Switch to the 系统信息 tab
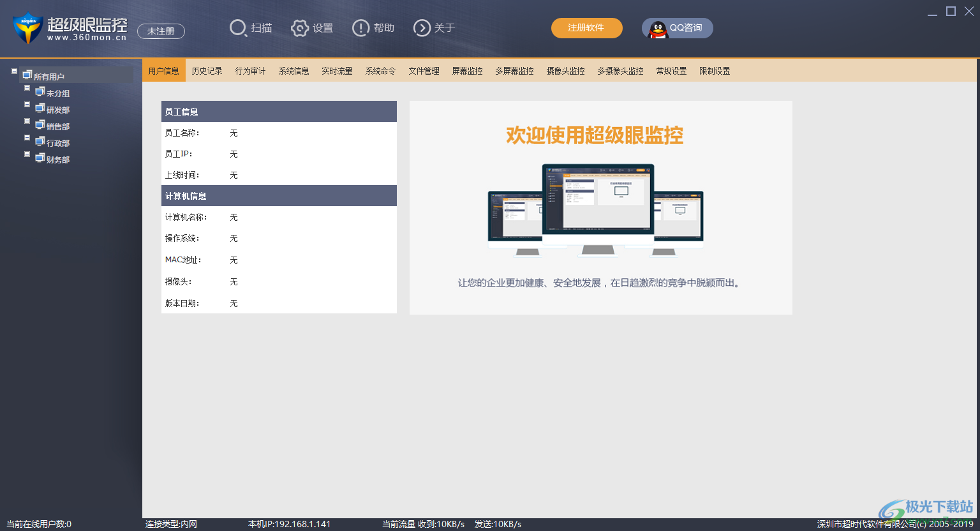The height and width of the screenshot is (531, 980). point(294,71)
